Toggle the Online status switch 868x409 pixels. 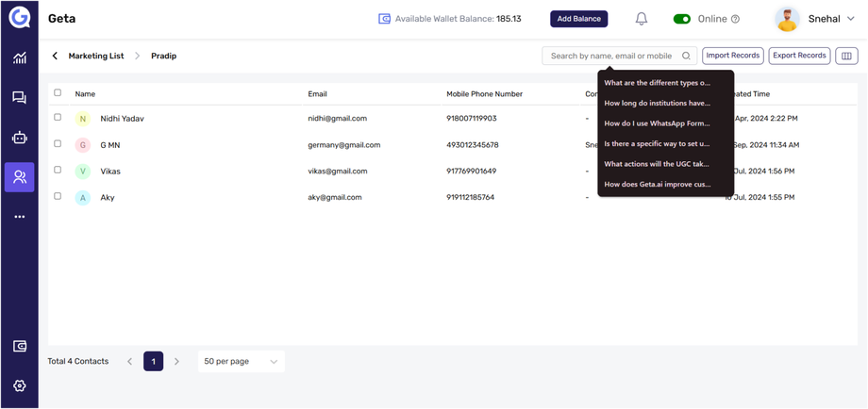point(682,19)
